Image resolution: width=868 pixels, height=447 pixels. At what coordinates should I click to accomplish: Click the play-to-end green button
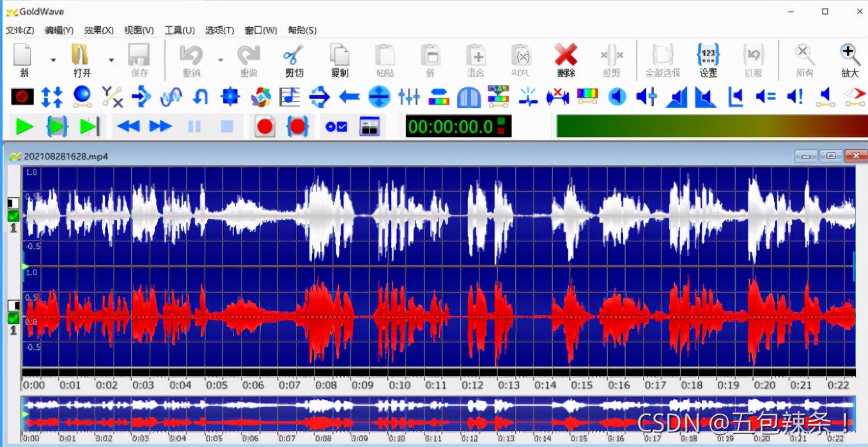89,126
